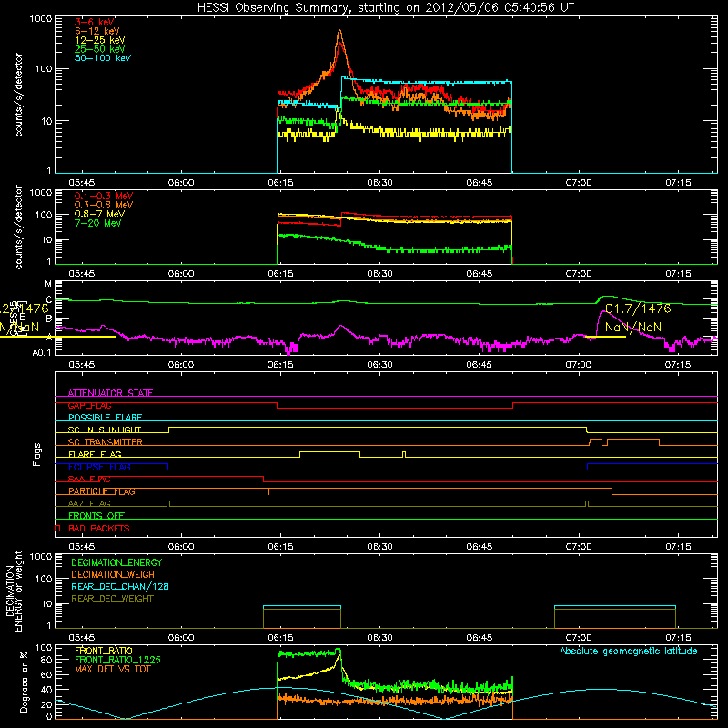Screen dimensions: 728x728
Task: Click the DECIMATION_ENERGY legend label
Action: coord(116,562)
